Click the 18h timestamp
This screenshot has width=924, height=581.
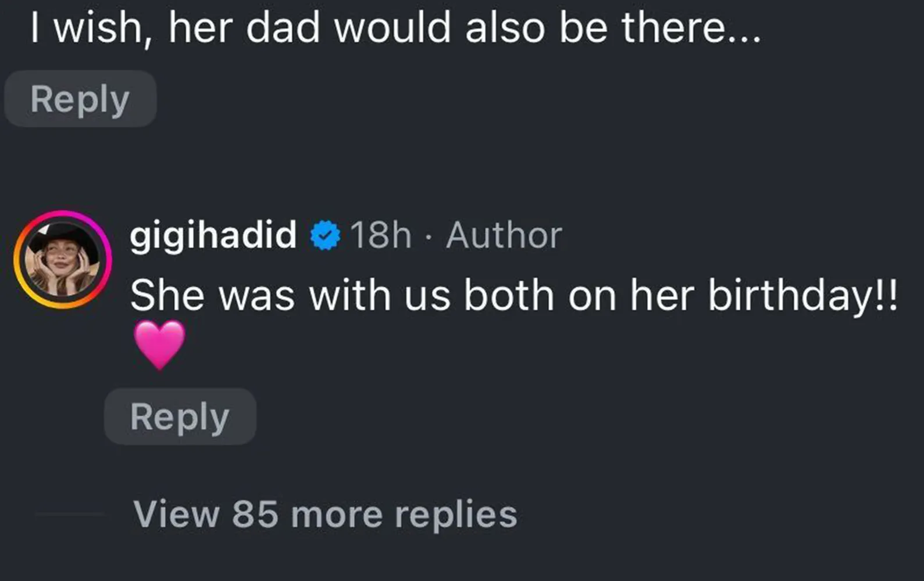pyautogui.click(x=380, y=235)
